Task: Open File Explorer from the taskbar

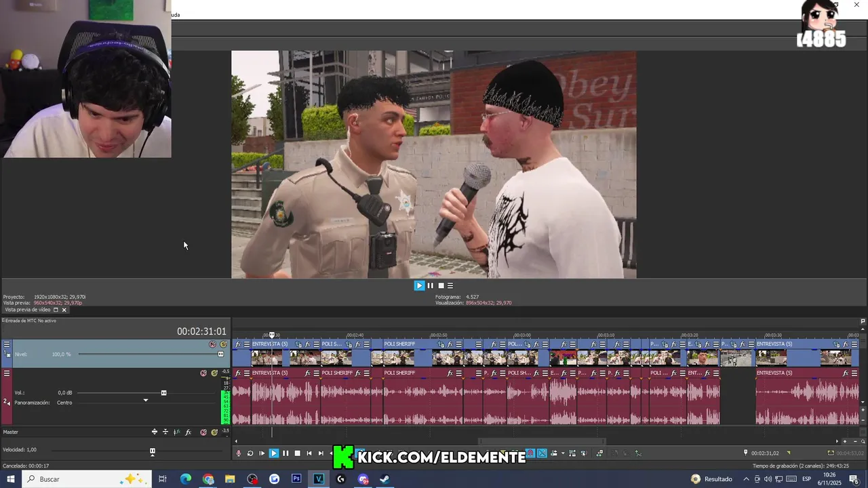Action: [230, 479]
